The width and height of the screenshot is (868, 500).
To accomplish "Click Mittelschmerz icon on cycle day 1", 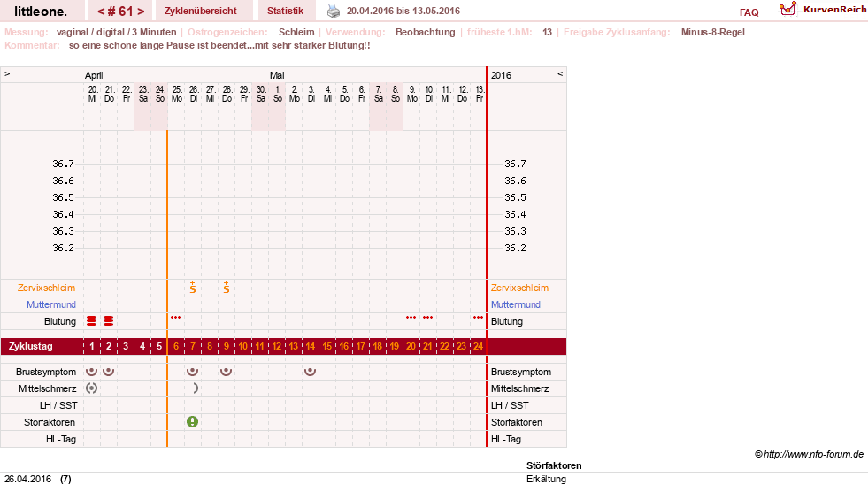I will coord(92,388).
